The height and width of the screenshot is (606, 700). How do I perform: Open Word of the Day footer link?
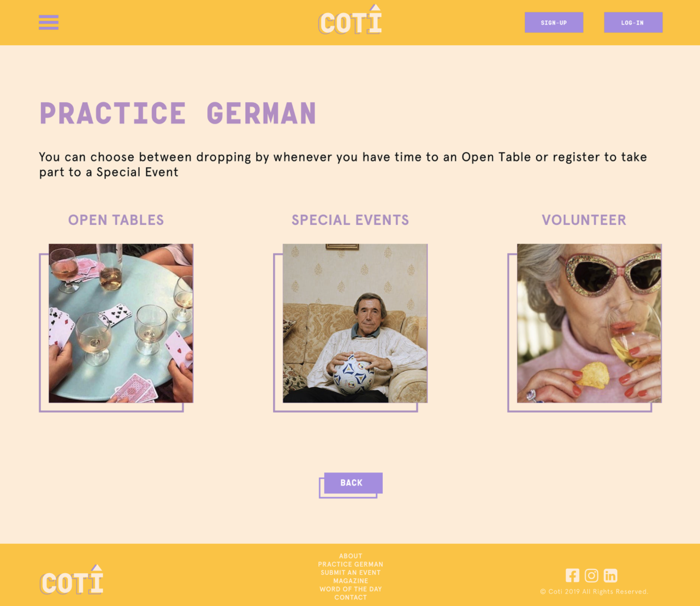pos(351,589)
